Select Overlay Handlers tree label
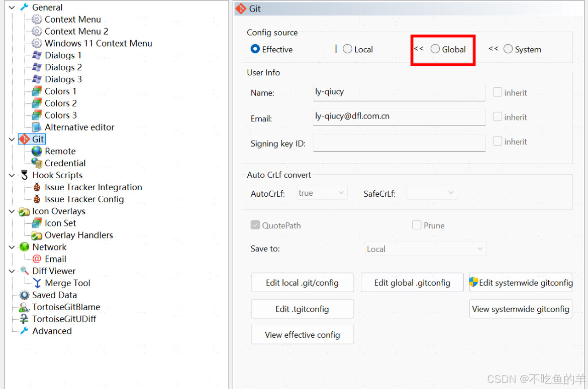This screenshot has height=389, width=588. [x=79, y=235]
